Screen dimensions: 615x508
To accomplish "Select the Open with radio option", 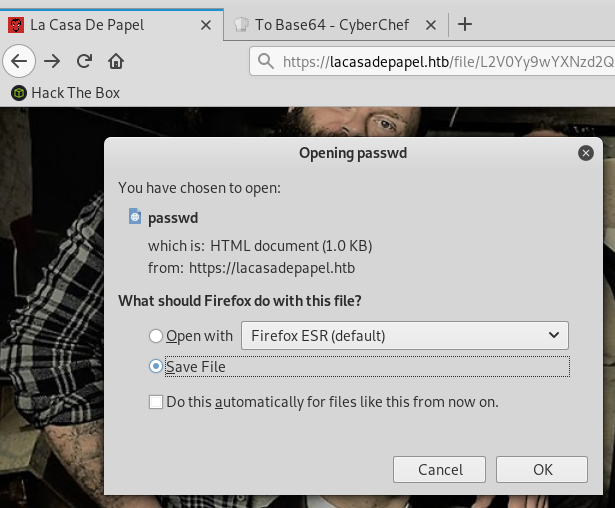I will 155,336.
